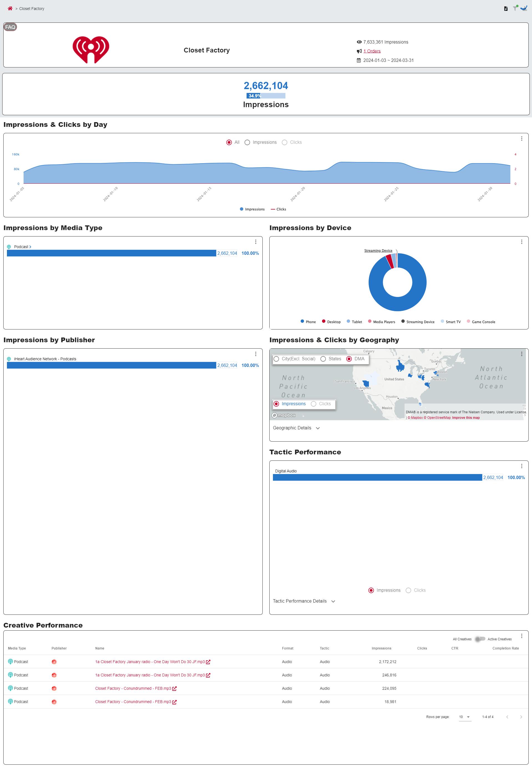The width and height of the screenshot is (532, 768).
Task: Open kebab menu of Tactic Performance
Action: tap(522, 466)
